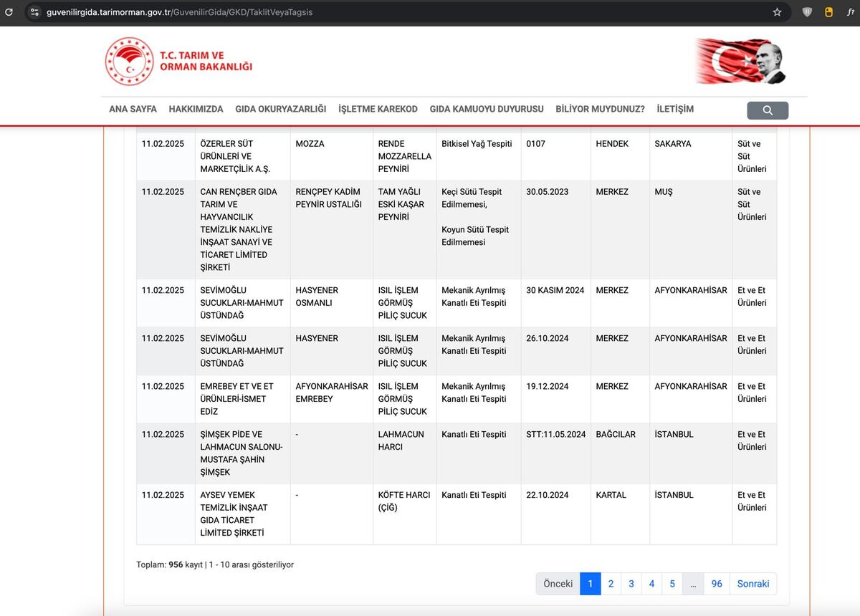860x616 pixels.
Task: Click the Önceki pagination button
Action: point(558,584)
